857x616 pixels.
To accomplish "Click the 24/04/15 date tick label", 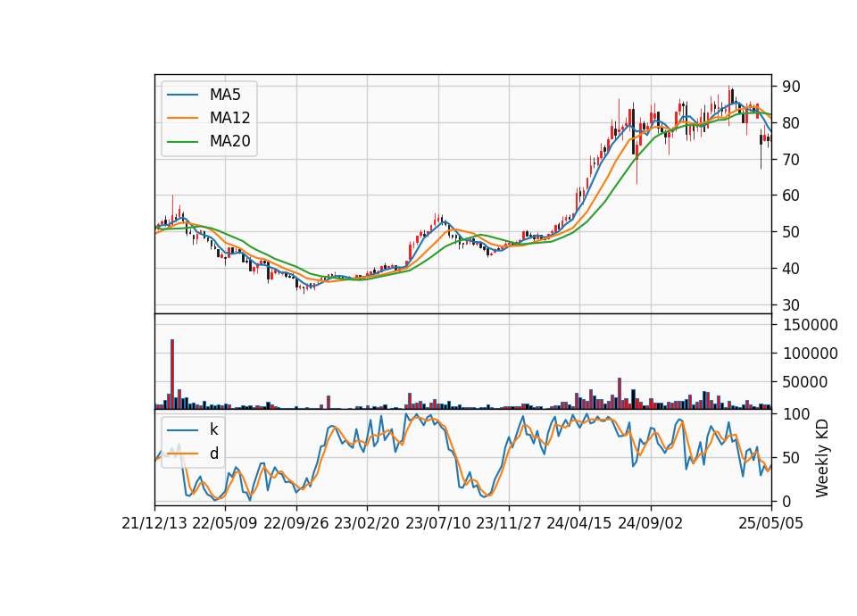I will tap(579, 523).
